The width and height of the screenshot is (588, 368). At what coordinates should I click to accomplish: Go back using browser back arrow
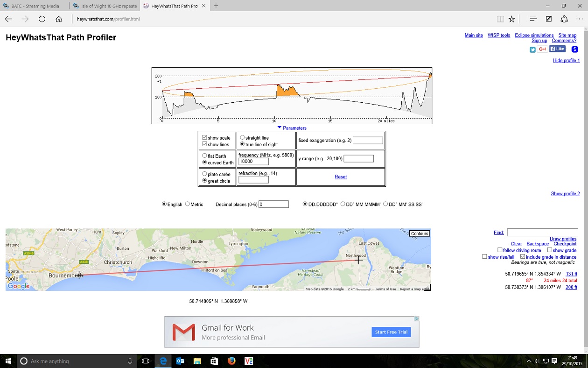click(8, 19)
